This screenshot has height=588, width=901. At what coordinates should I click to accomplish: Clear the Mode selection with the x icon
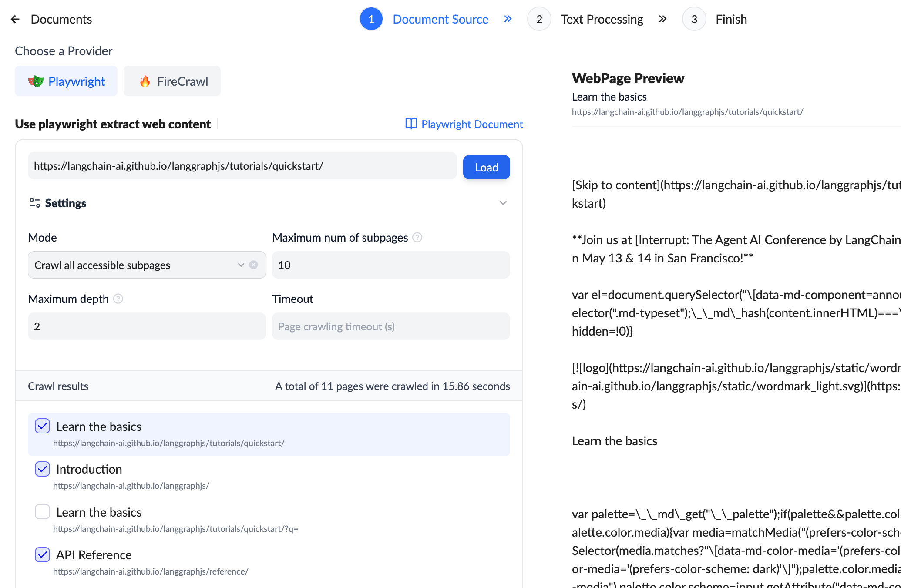253,265
